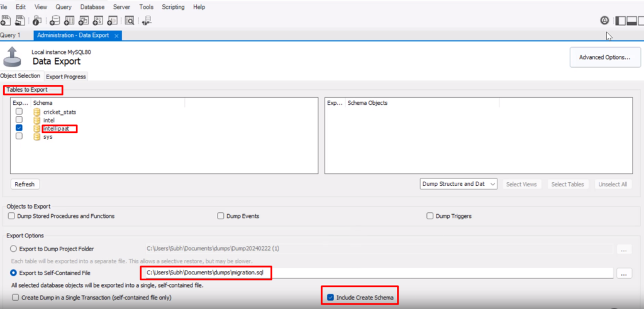Click the create new view icon

click(84, 20)
